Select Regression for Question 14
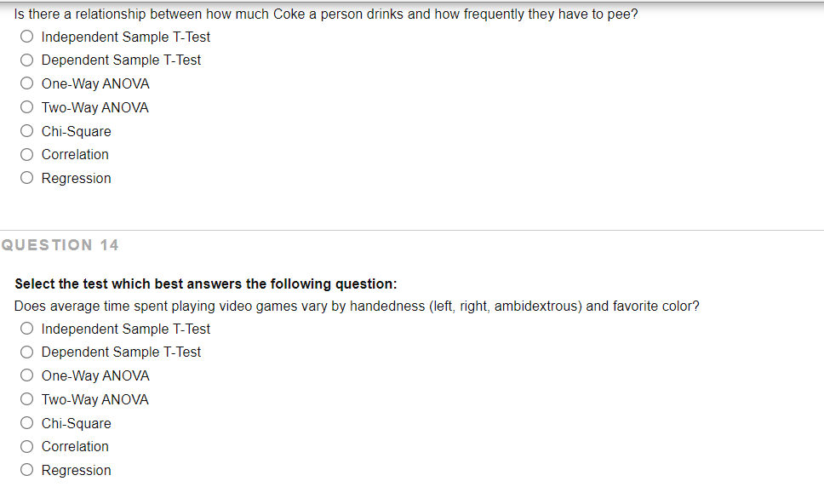Screen dimensions: 824x504 pos(26,470)
